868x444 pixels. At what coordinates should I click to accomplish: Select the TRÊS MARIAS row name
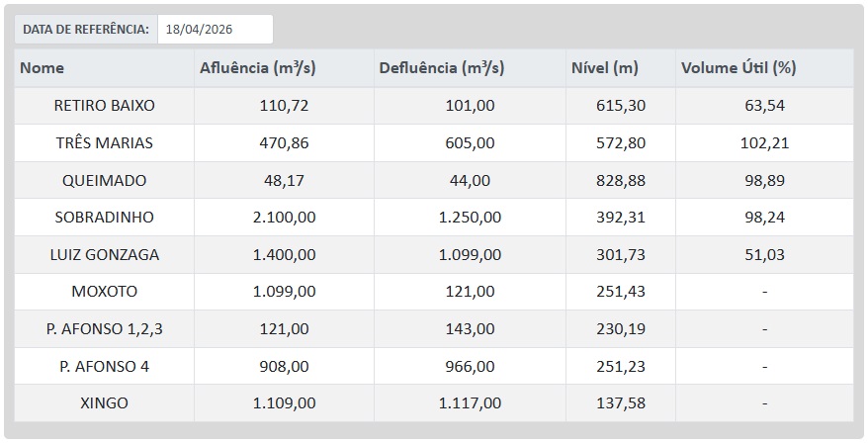105,143
